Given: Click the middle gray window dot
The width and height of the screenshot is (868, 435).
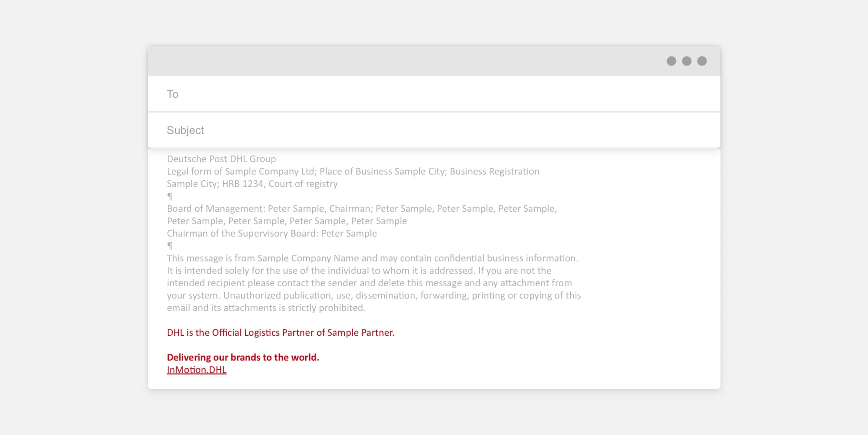Looking at the screenshot, I should pos(686,61).
